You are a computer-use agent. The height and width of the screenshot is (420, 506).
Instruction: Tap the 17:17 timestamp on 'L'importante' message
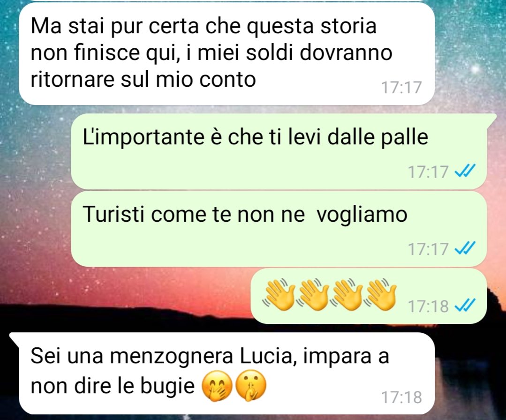tap(428, 171)
